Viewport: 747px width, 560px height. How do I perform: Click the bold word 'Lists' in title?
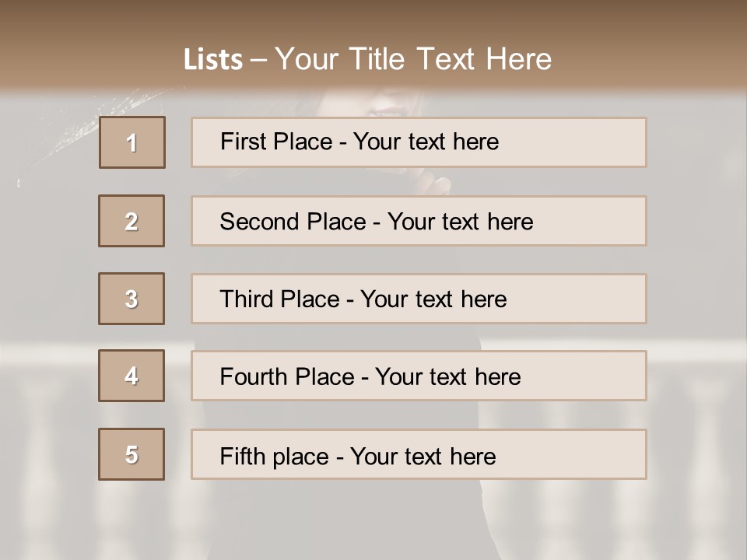click(213, 60)
